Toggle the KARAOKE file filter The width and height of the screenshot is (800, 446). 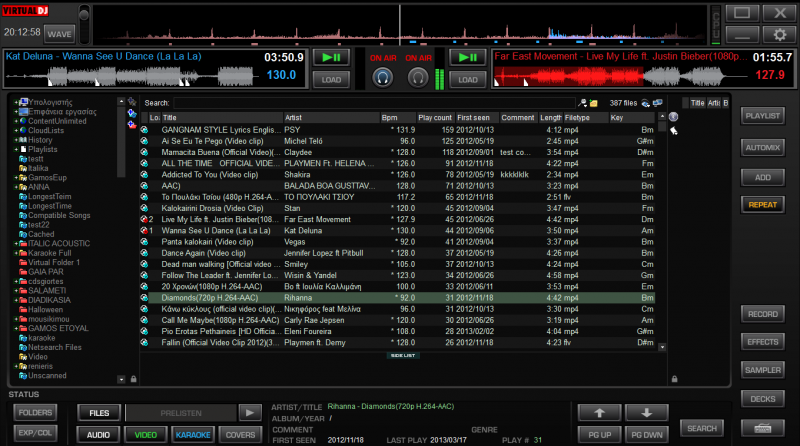click(193, 435)
